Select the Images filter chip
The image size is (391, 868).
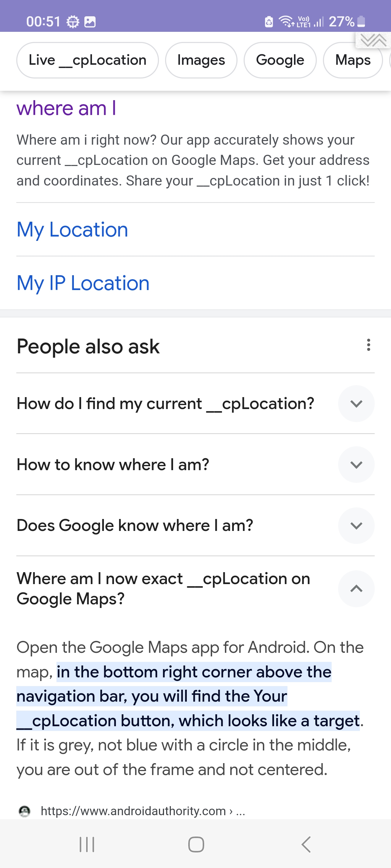pos(201,60)
